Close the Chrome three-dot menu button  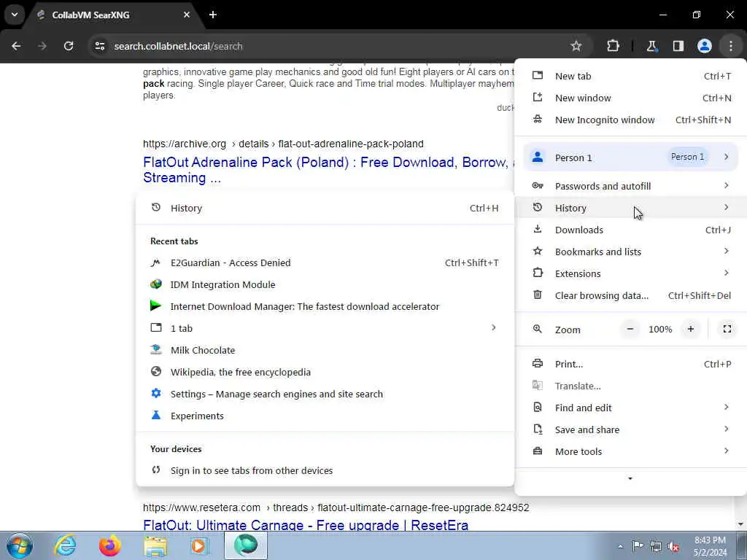point(730,46)
